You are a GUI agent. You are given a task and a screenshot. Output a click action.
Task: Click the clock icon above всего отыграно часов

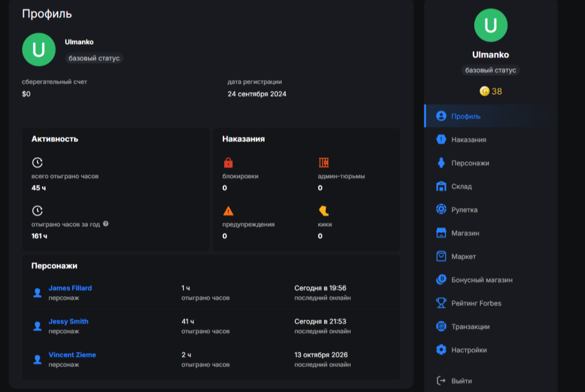(x=37, y=162)
